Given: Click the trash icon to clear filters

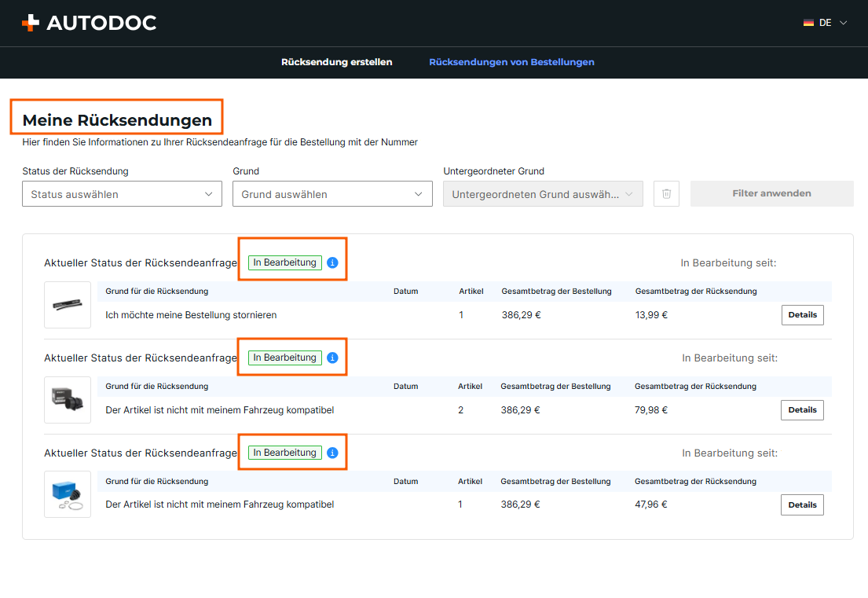Looking at the screenshot, I should tap(666, 193).
